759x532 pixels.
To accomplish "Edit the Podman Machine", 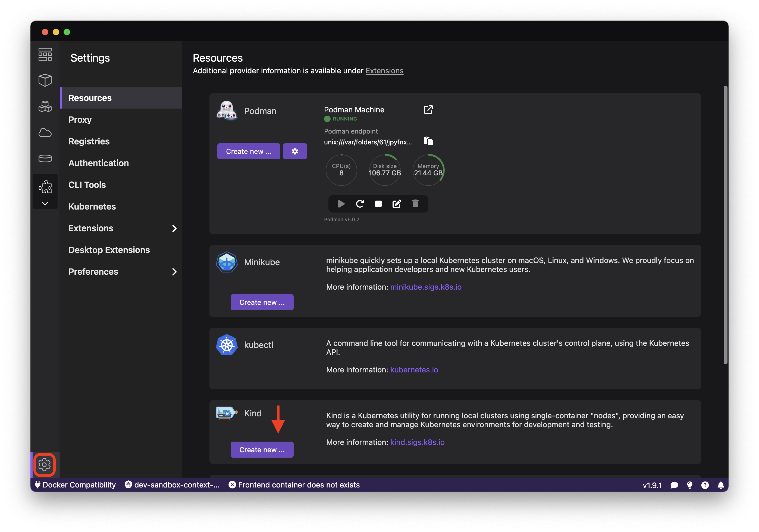I will click(397, 204).
